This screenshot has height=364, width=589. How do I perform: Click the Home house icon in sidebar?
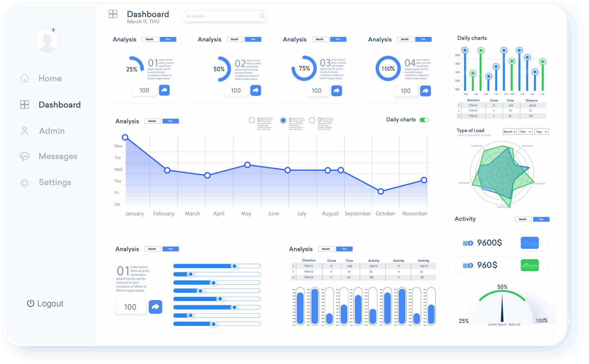tap(25, 78)
